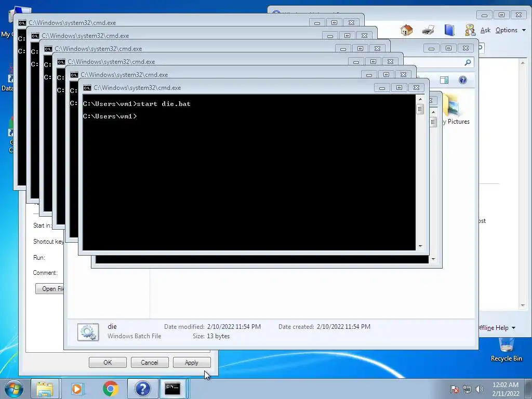Open Google Chrome from the taskbar
532x399 pixels.
(110, 389)
